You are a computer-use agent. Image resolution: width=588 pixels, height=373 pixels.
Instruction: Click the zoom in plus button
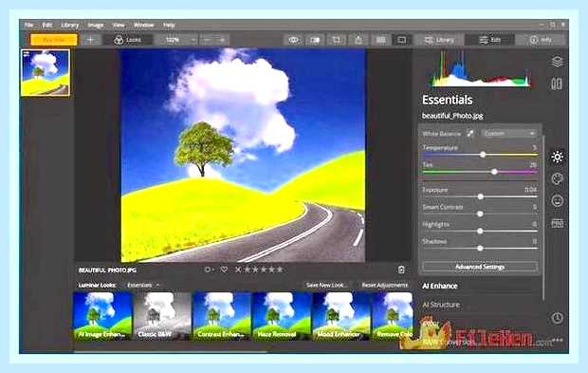point(222,40)
